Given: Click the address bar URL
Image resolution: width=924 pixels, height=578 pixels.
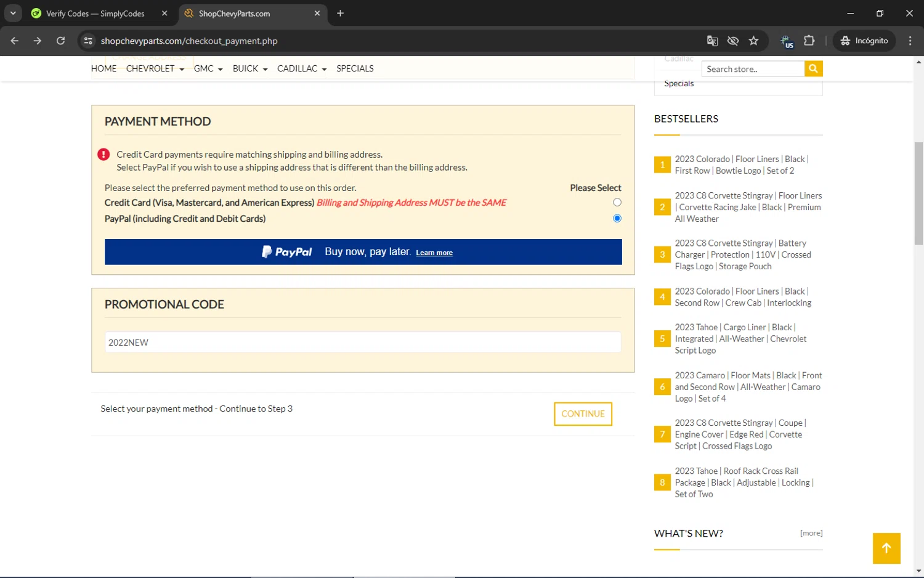Looking at the screenshot, I should (x=189, y=41).
